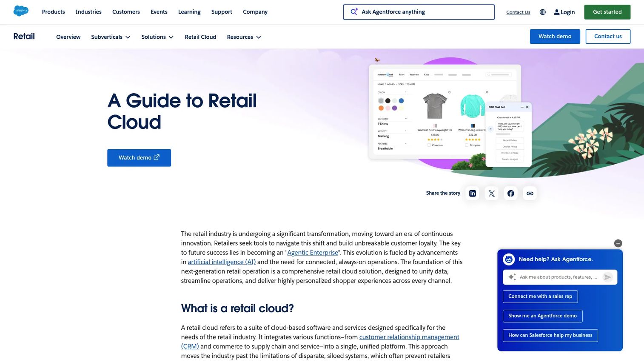
Task: Open the Retail Cloud tab
Action: [200, 37]
